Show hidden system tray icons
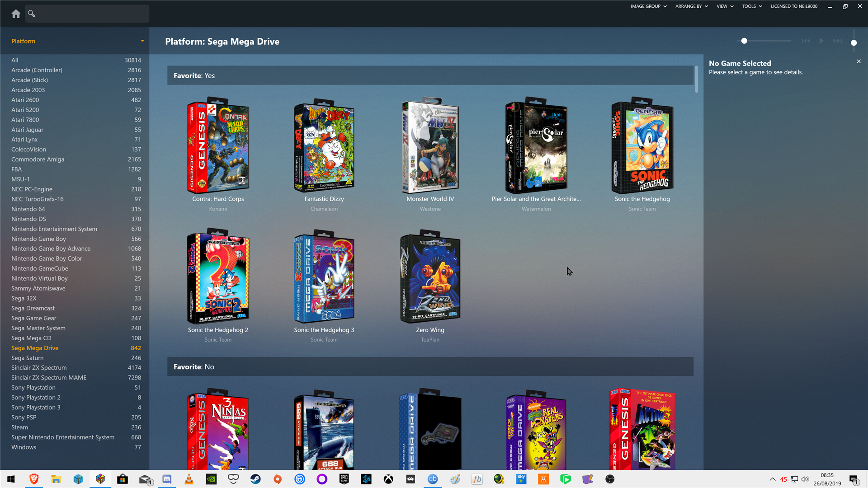The width and height of the screenshot is (868, 488). (772, 479)
